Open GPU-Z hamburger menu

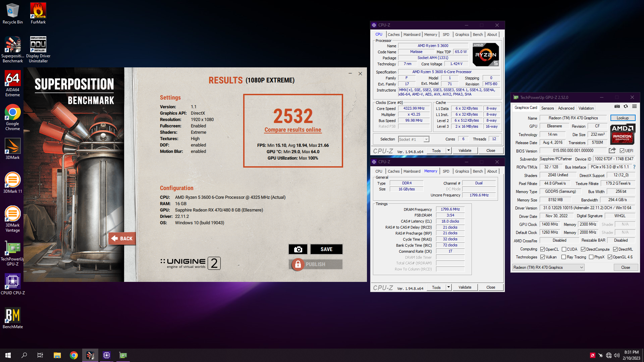[x=634, y=107]
